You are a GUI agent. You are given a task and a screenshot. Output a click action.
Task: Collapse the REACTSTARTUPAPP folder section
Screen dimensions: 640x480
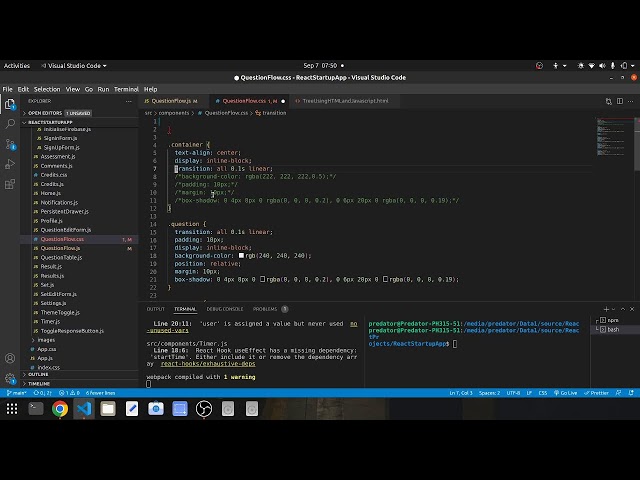(79, 122)
